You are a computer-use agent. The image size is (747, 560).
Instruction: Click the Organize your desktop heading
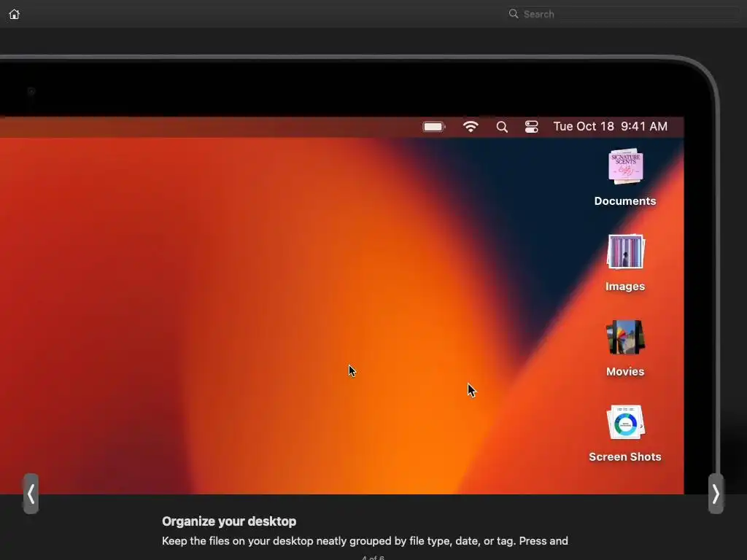229,521
